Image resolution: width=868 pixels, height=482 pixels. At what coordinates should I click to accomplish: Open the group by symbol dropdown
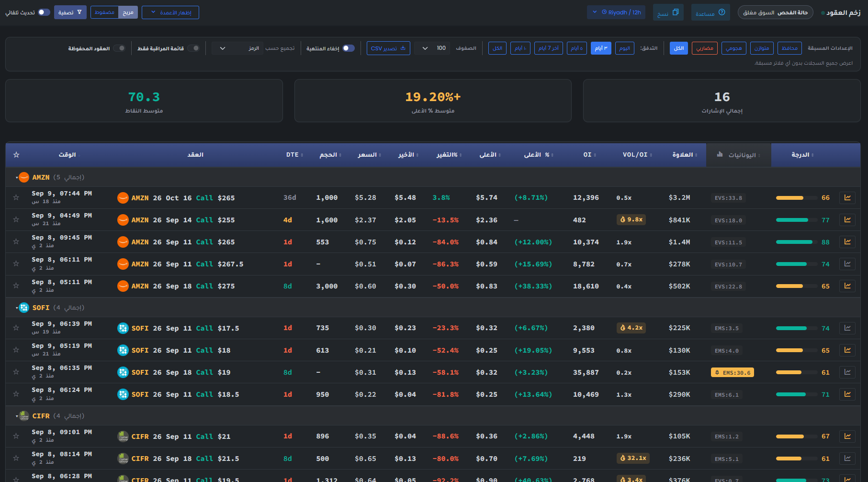237,48
